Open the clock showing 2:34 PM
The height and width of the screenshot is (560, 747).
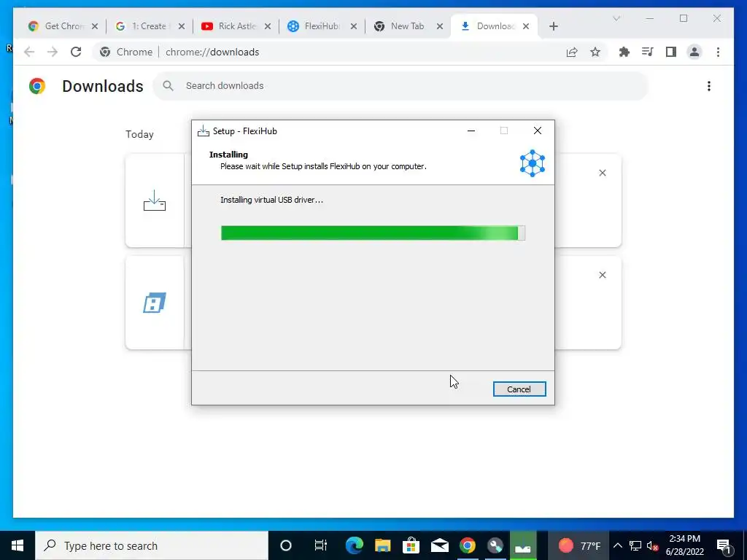(x=684, y=545)
